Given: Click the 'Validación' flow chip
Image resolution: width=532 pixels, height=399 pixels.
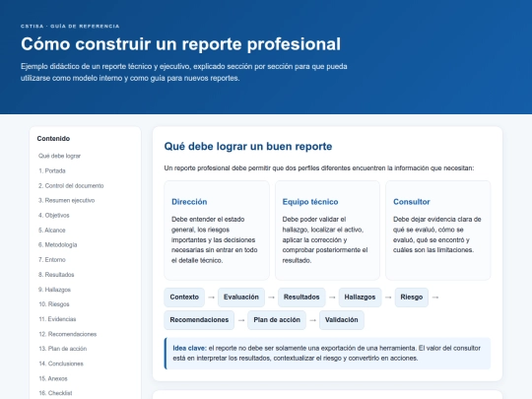Looking at the screenshot, I should click(x=341, y=320).
